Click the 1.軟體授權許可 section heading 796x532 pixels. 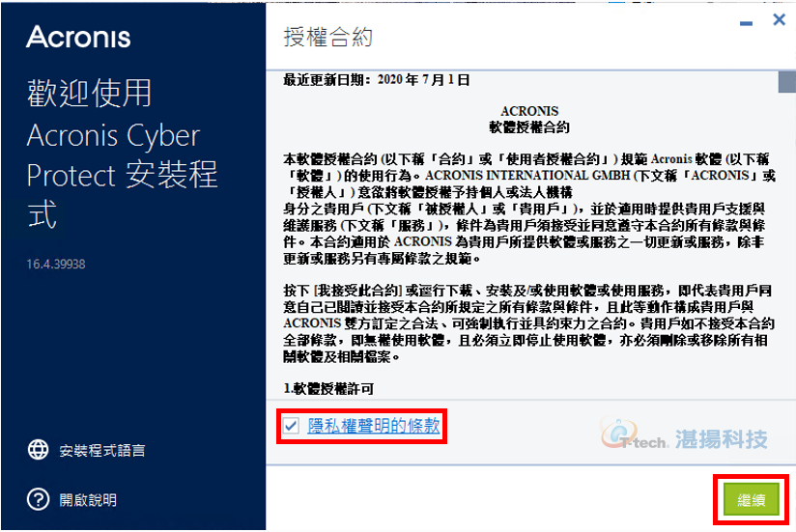click(x=328, y=388)
